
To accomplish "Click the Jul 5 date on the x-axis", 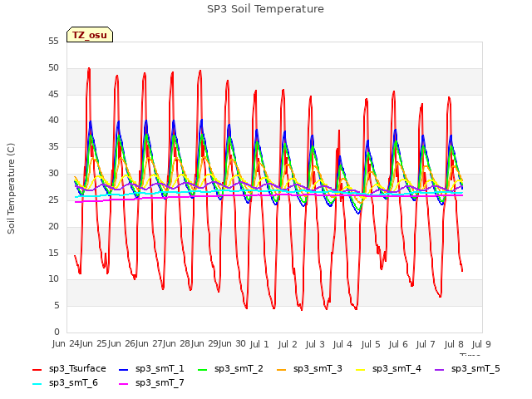I will (371, 345).
